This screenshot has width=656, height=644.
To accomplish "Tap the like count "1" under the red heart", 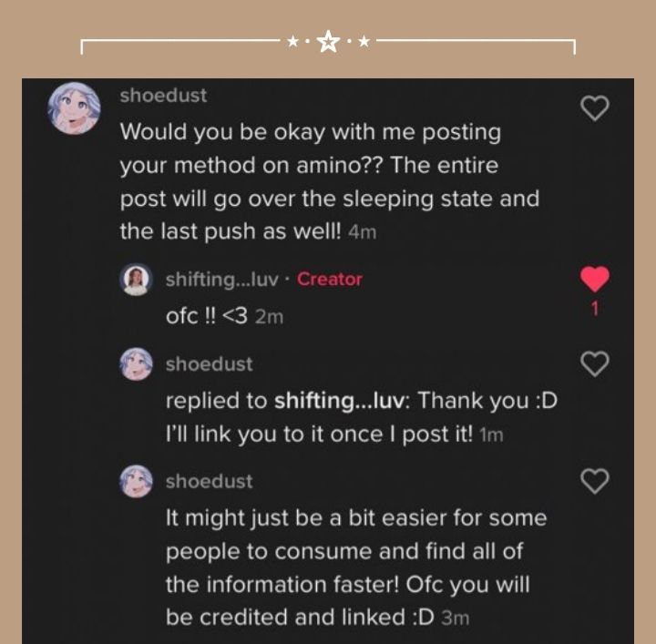I will (x=594, y=309).
